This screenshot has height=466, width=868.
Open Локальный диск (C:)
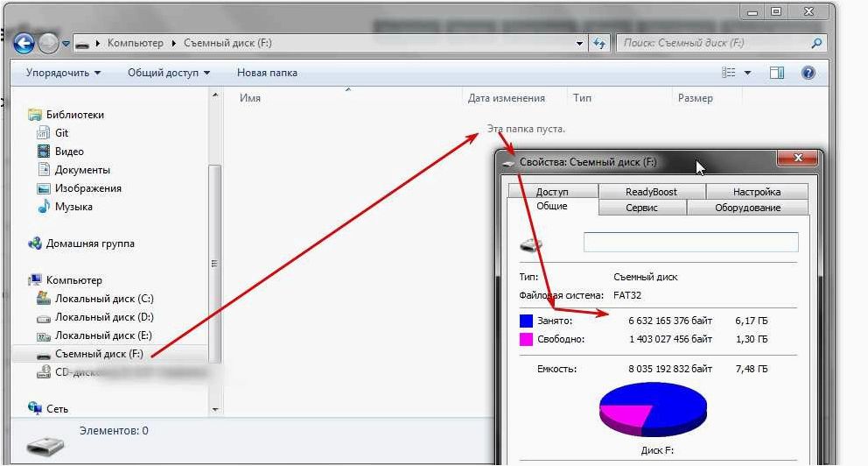tap(104, 299)
